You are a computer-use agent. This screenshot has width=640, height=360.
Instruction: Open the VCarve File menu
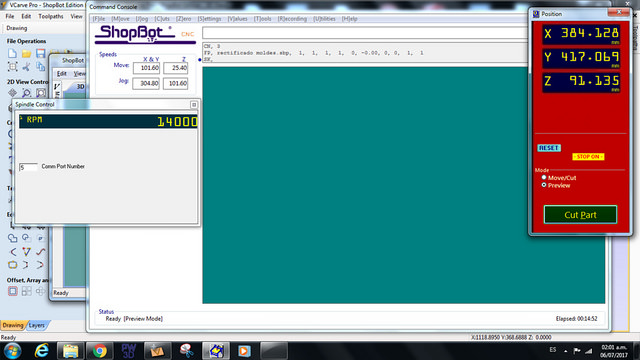(x=10, y=16)
